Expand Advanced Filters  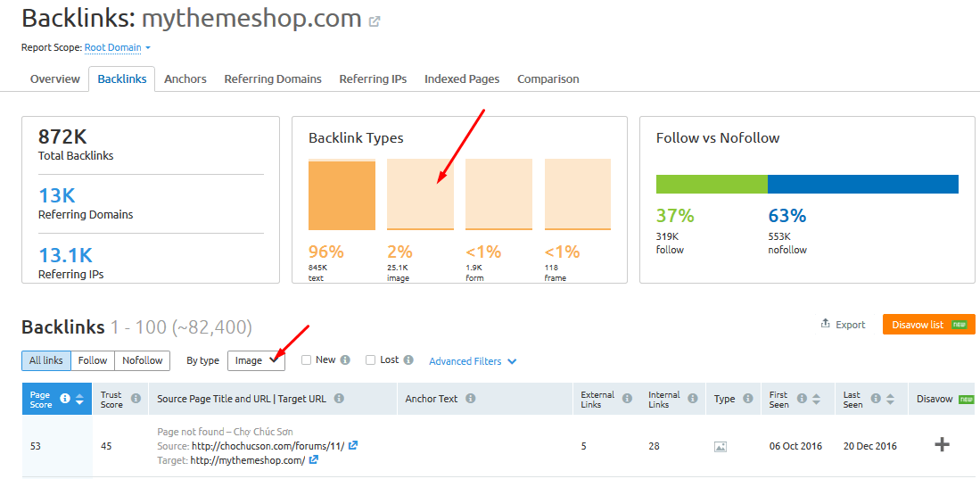[473, 361]
